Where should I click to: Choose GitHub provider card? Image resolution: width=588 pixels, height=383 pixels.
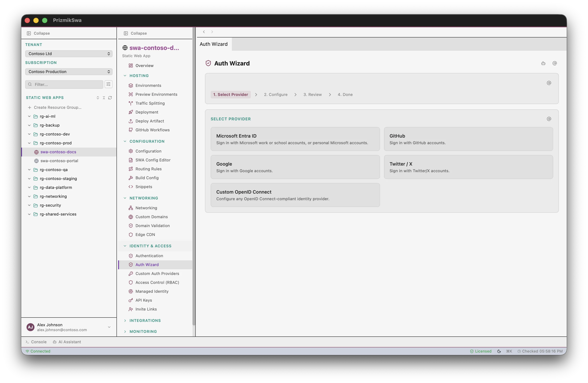[468, 139]
